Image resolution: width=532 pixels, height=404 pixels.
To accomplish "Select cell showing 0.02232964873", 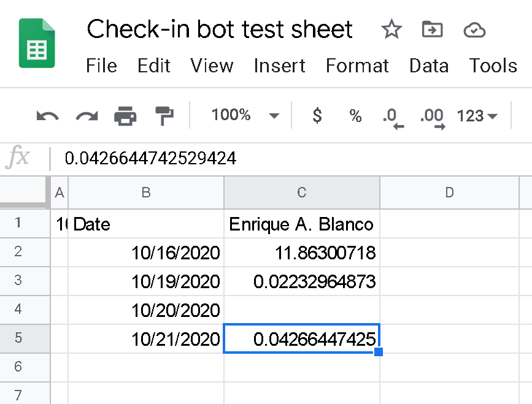I will click(302, 281).
